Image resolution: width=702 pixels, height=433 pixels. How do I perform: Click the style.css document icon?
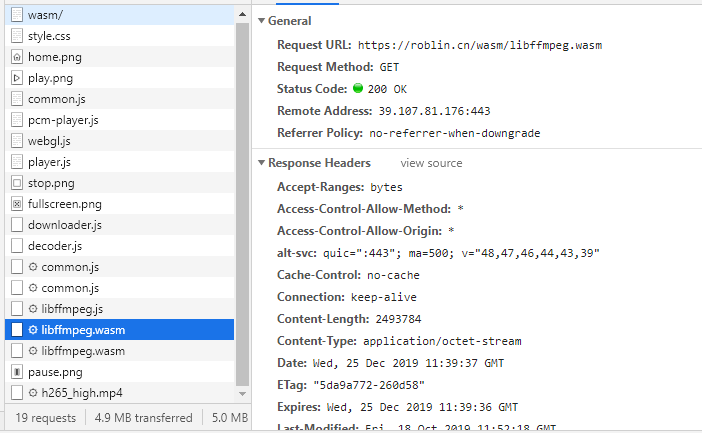pyautogui.click(x=17, y=36)
